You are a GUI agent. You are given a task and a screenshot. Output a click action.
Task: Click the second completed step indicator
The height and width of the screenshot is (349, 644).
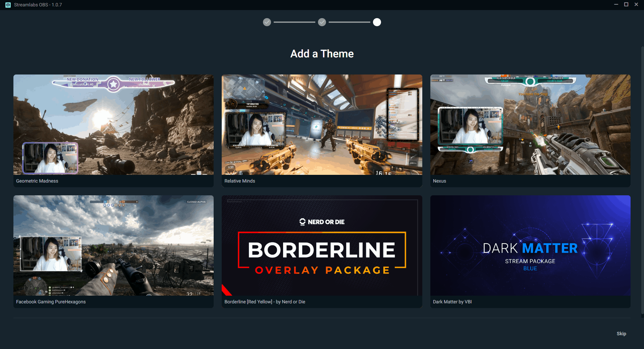pos(322,22)
